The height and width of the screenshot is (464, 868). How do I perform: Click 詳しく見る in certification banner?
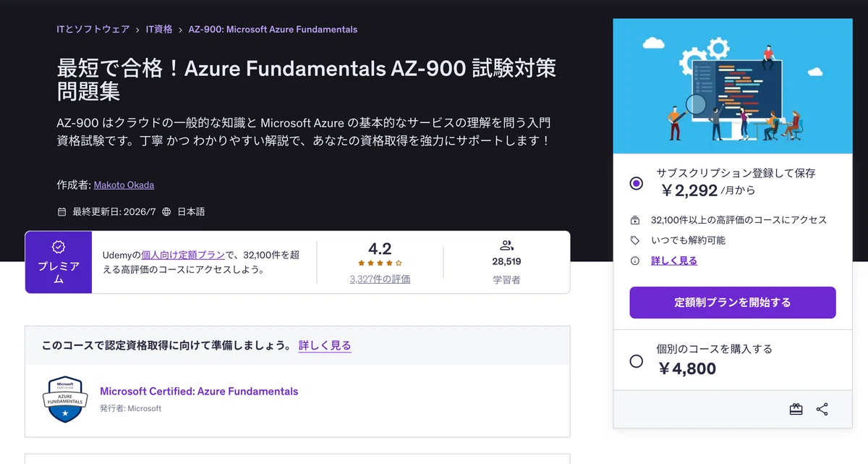pyautogui.click(x=325, y=345)
